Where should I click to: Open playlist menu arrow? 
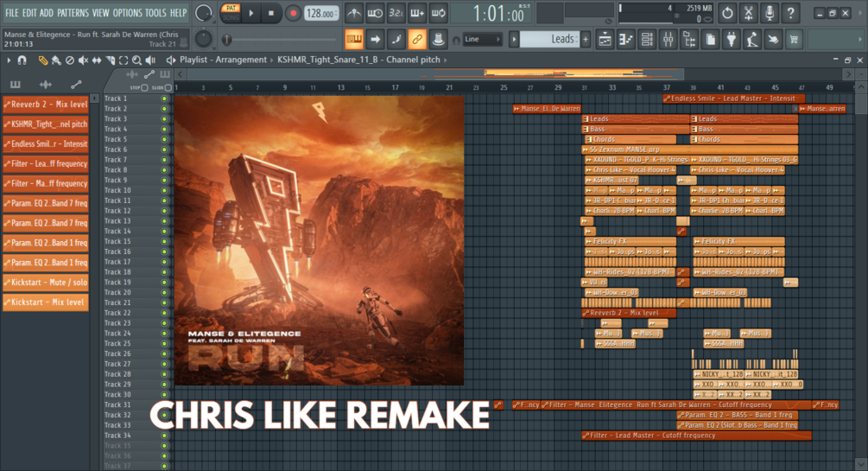(x=9, y=60)
